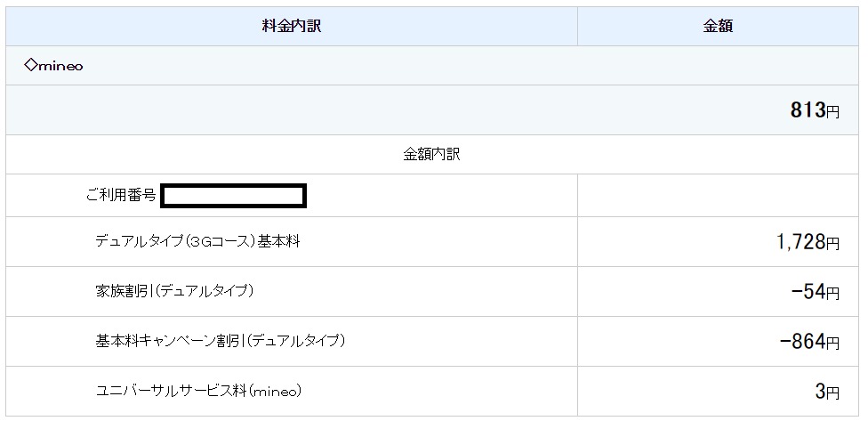The width and height of the screenshot is (868, 429).
Task: Click the 円 unit after 1,728
Action: (833, 244)
